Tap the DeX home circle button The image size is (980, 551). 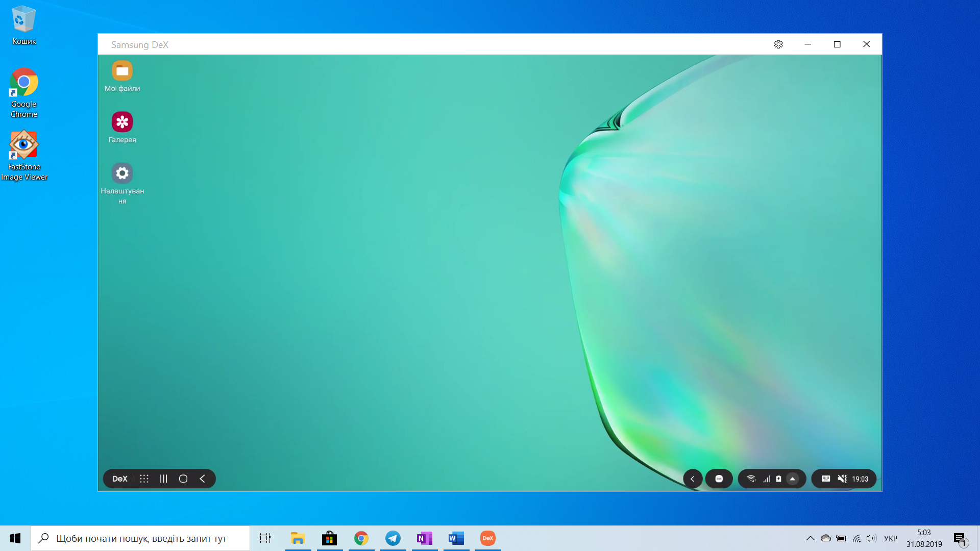click(x=183, y=479)
